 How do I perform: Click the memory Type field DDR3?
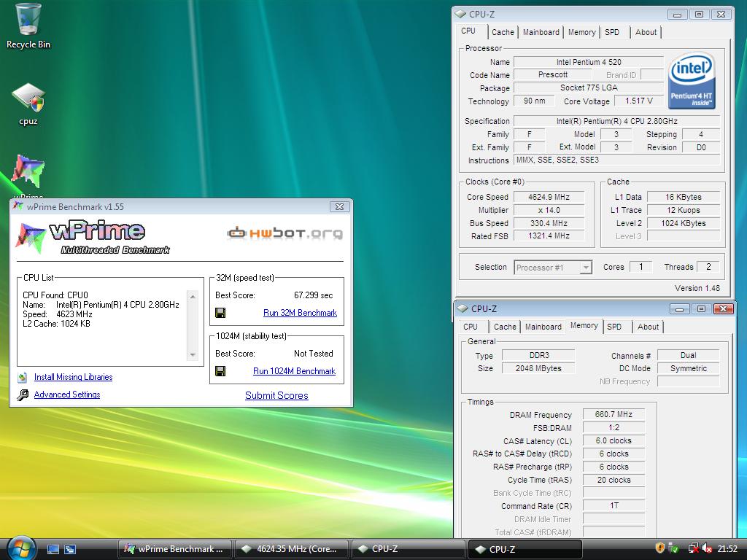(539, 355)
